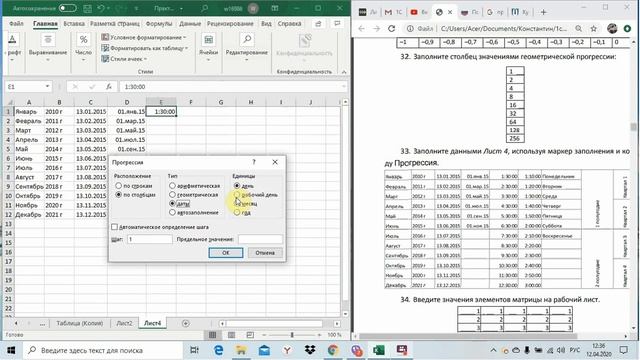This screenshot has height=360, width=640.
Task: Open the Таблица (Копия) sheet tab
Action: pos(80,323)
